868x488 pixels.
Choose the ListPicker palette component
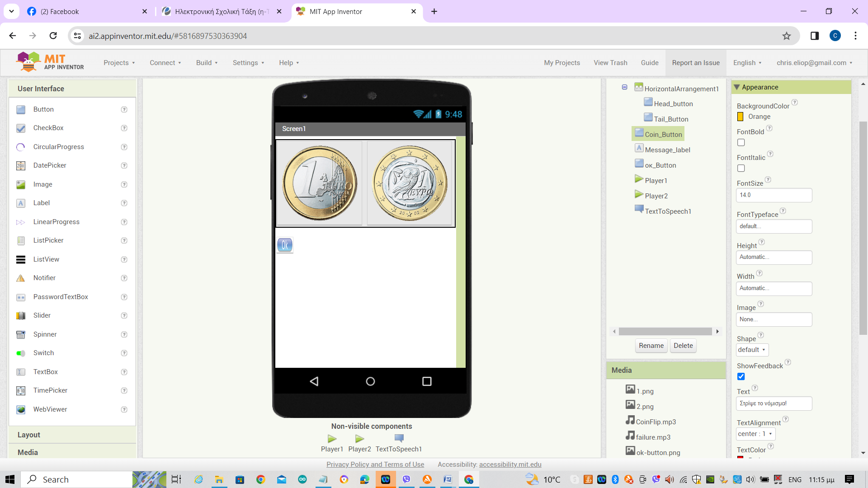coord(48,240)
